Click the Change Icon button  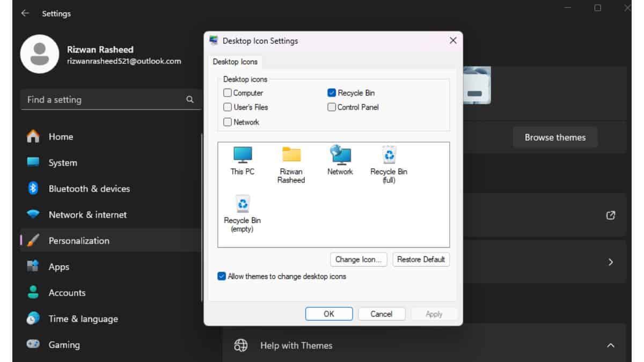(358, 259)
